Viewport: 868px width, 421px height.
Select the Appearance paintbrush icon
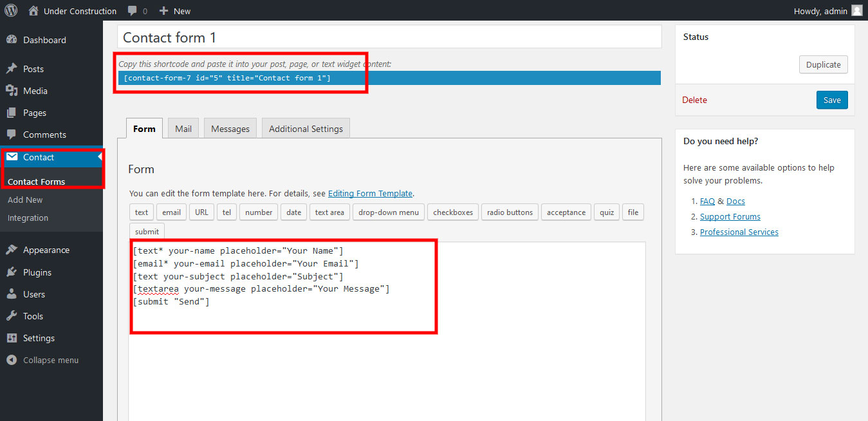point(12,250)
